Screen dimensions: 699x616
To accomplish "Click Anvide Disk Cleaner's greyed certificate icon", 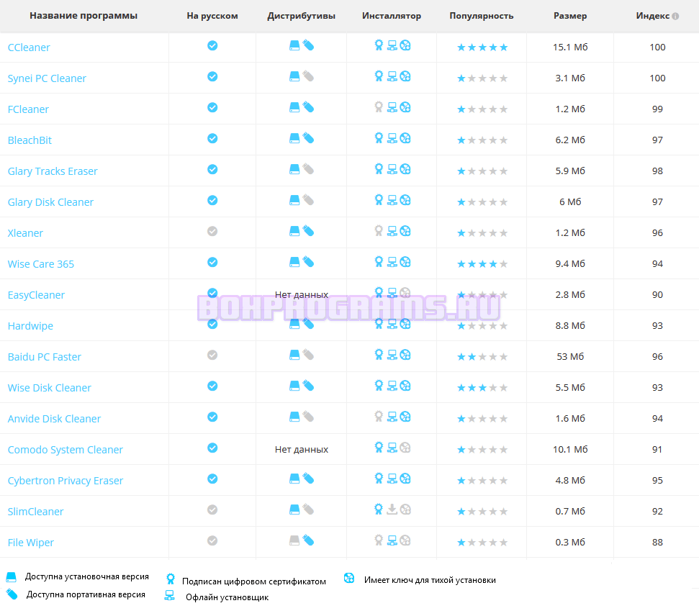I will [x=379, y=417].
